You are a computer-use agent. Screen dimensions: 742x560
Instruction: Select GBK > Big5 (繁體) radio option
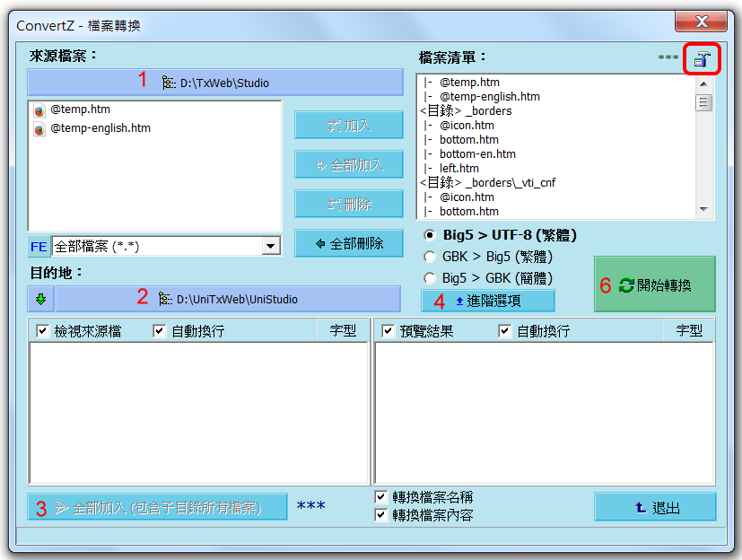431,257
